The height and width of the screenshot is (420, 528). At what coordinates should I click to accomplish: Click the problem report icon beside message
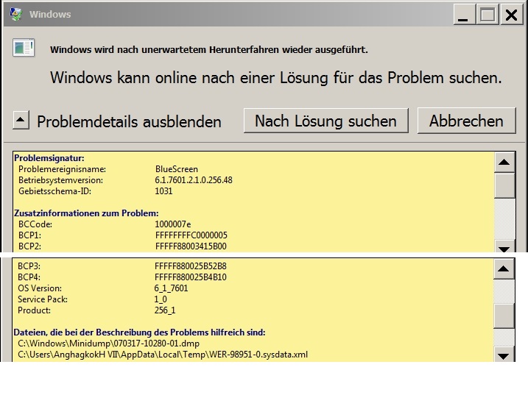point(24,47)
